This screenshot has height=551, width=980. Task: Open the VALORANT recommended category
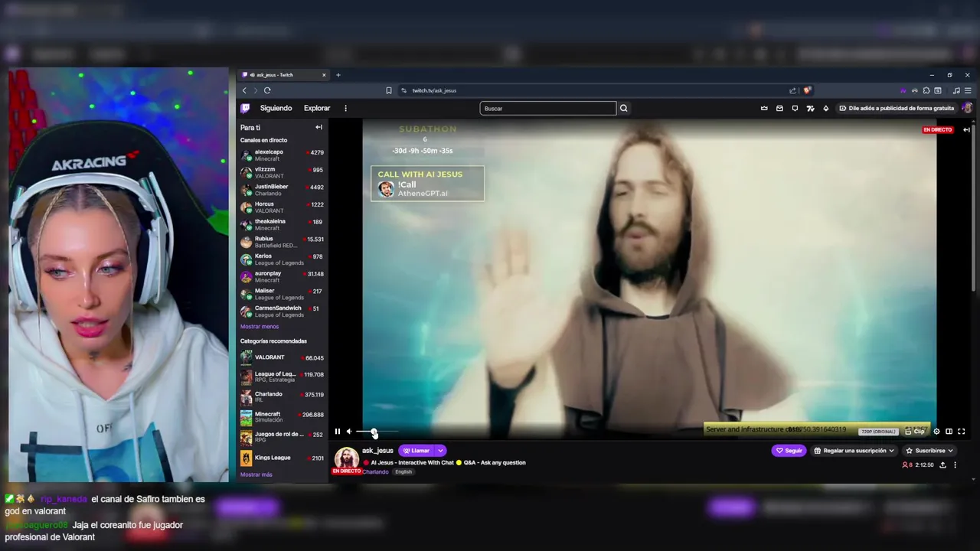[x=283, y=357]
